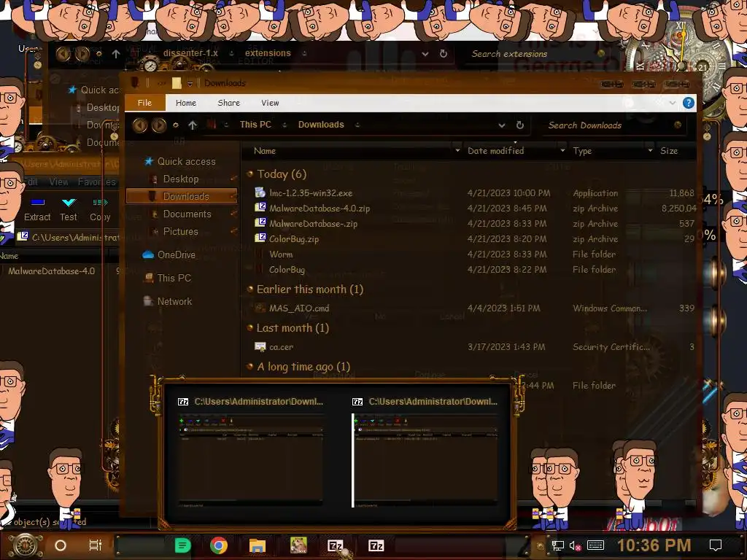The height and width of the screenshot is (560, 747).
Task: Go forward in the Downloads window
Action: [x=159, y=125]
